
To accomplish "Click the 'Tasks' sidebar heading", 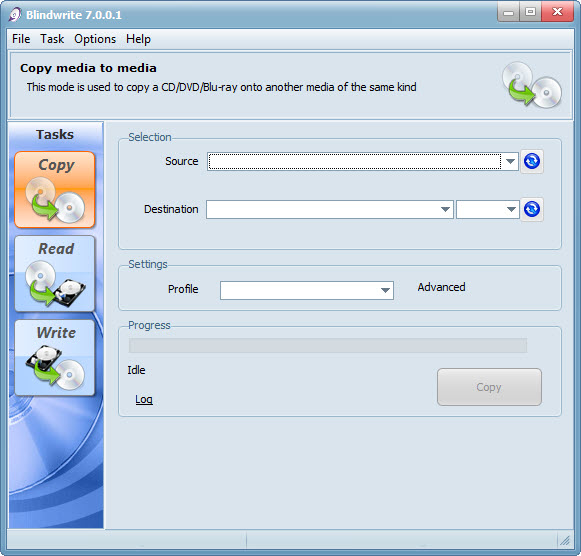I will 55,134.
